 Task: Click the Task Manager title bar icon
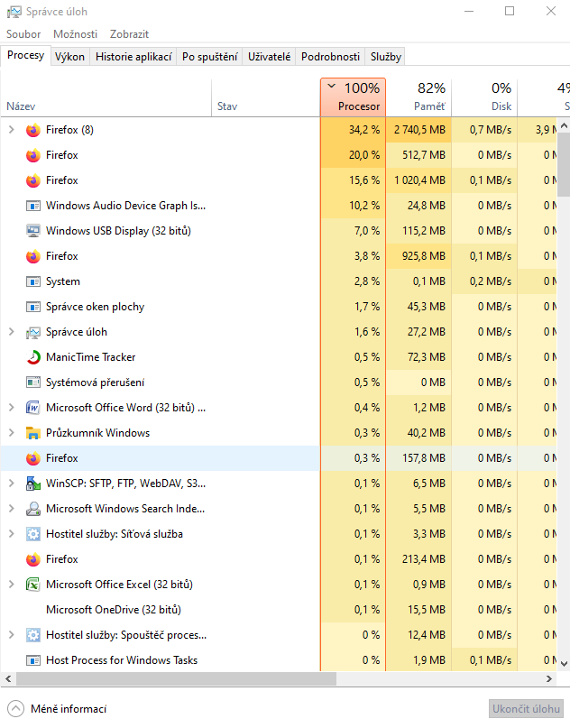click(x=14, y=12)
